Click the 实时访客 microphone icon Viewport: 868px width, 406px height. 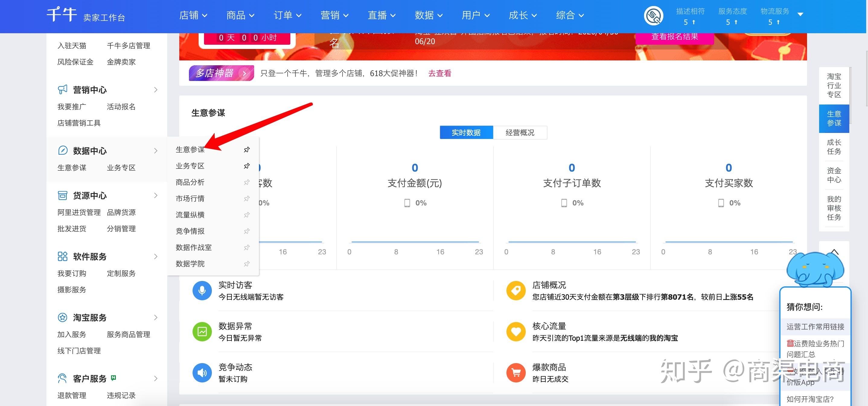202,291
